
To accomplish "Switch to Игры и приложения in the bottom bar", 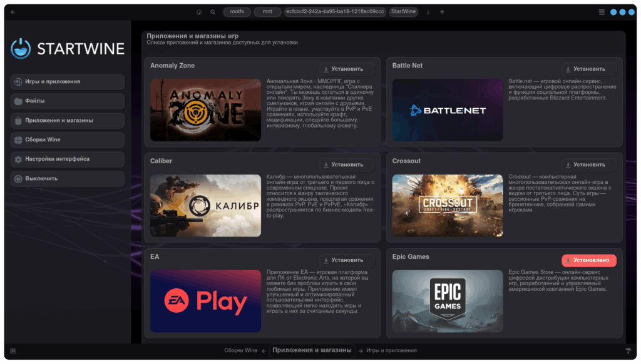I will [392, 350].
